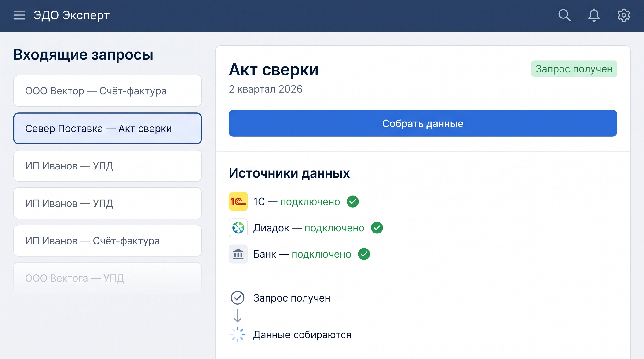
Task: Click the Данные собираются step text
Action: click(x=302, y=334)
